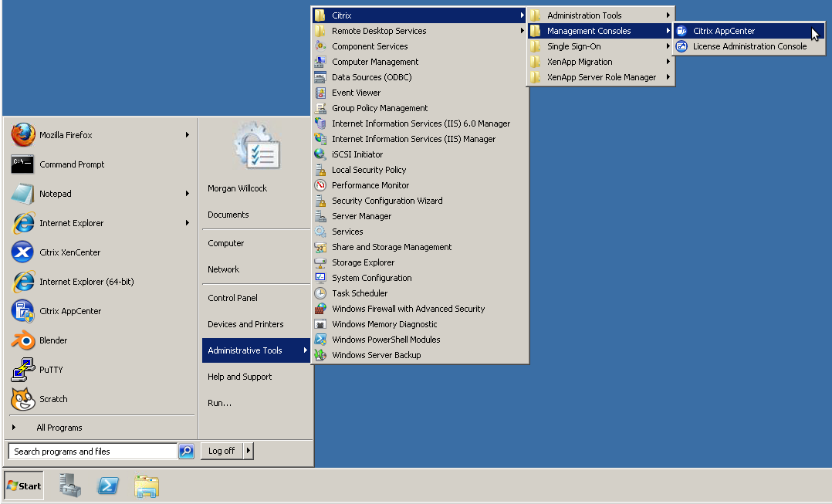Click the Server Manager icon on taskbar

coord(70,485)
